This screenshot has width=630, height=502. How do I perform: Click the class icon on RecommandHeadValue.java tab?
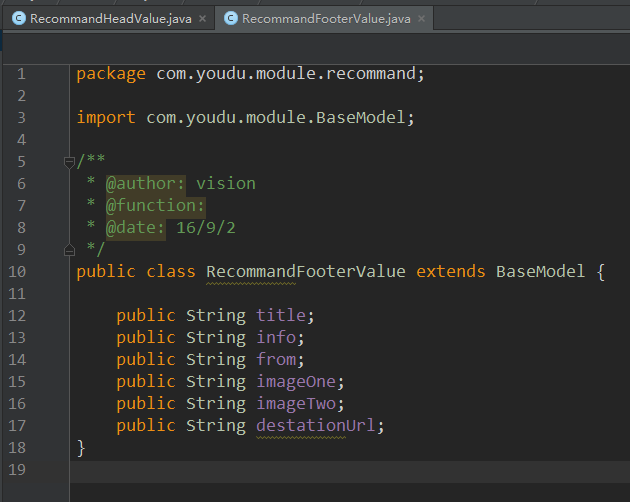[18, 18]
